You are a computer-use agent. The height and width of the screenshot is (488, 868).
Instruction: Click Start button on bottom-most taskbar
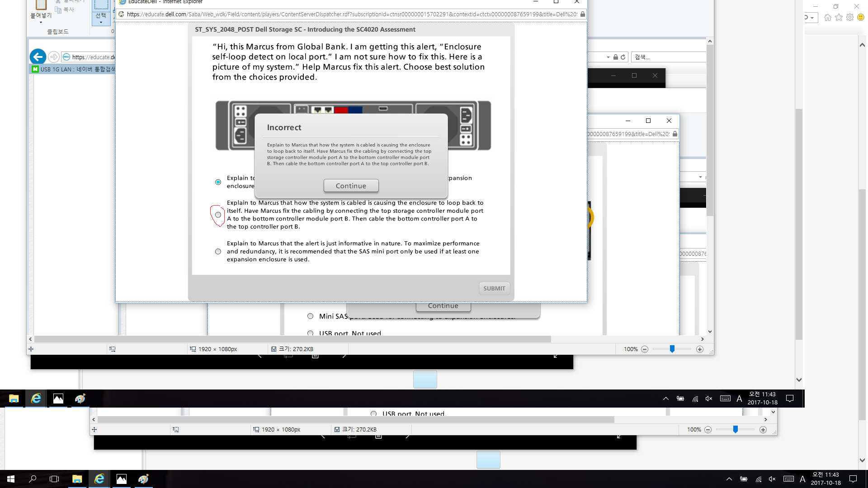click(x=11, y=479)
